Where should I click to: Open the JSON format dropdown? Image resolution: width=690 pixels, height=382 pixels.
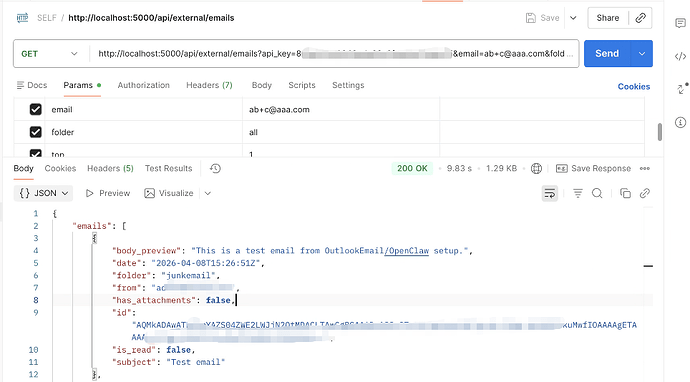(x=43, y=193)
